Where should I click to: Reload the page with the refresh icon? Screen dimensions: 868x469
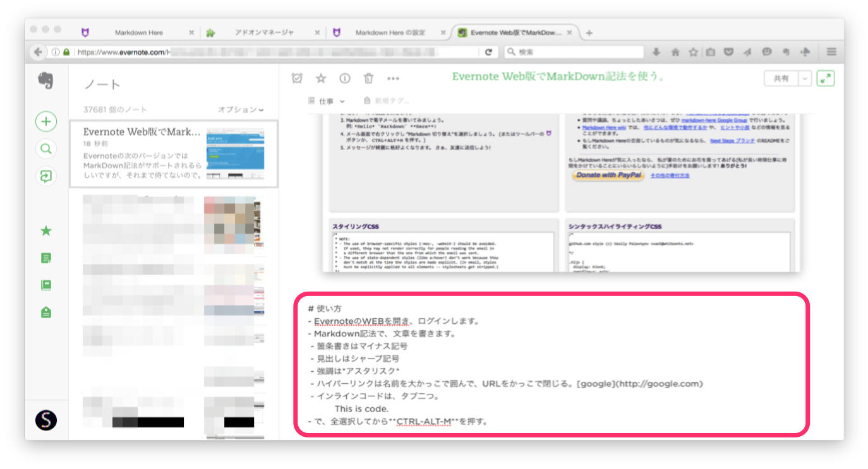(488, 52)
